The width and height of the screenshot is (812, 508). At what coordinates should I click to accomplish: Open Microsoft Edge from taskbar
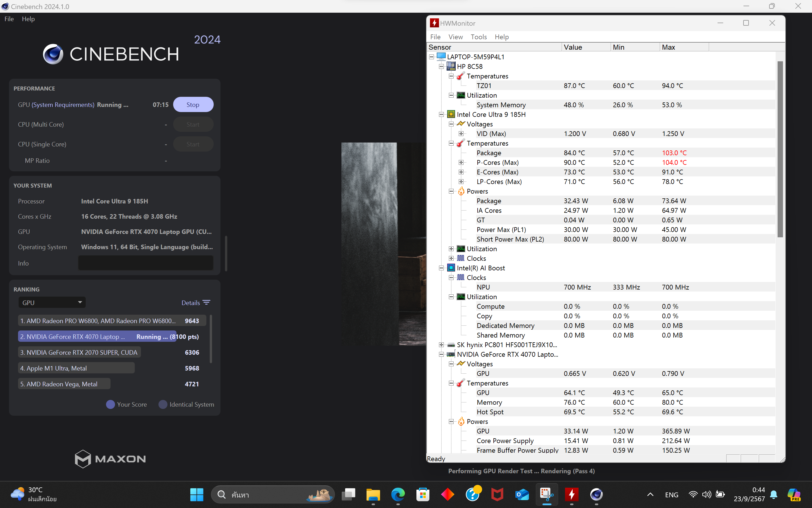click(398, 494)
